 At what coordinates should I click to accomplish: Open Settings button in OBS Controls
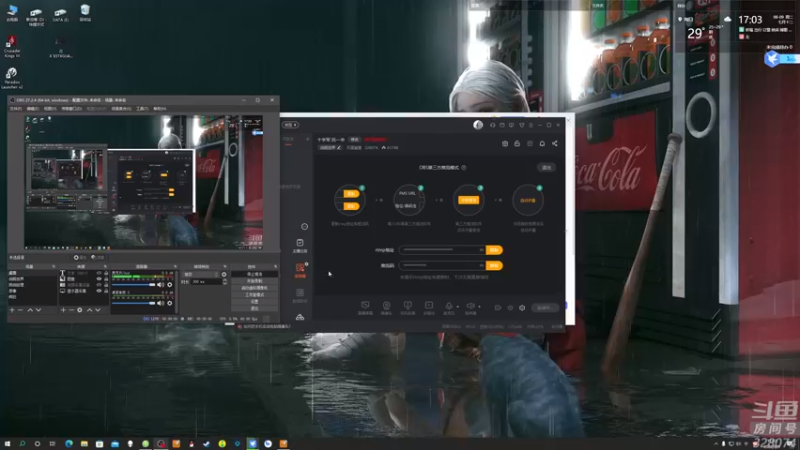point(254,302)
